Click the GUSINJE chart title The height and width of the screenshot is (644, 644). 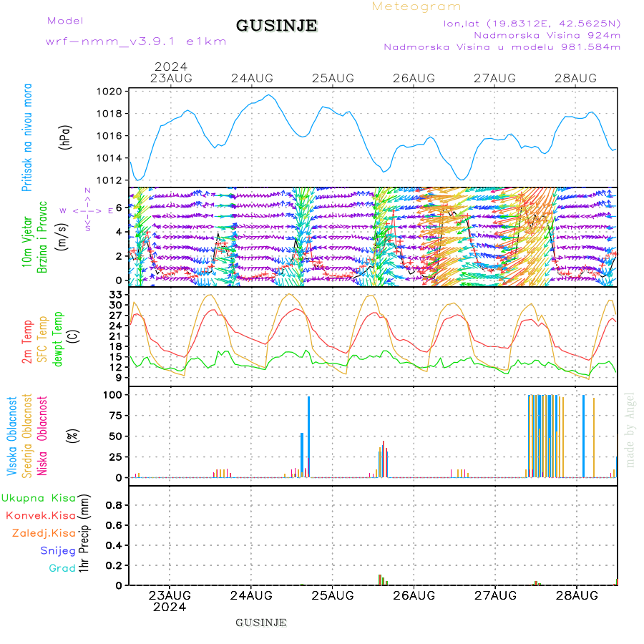(276, 26)
